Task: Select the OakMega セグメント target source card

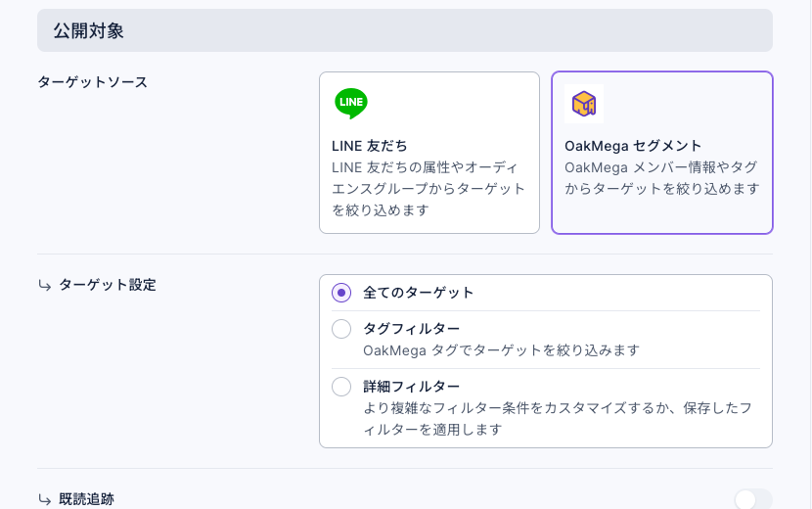Action: (x=661, y=153)
